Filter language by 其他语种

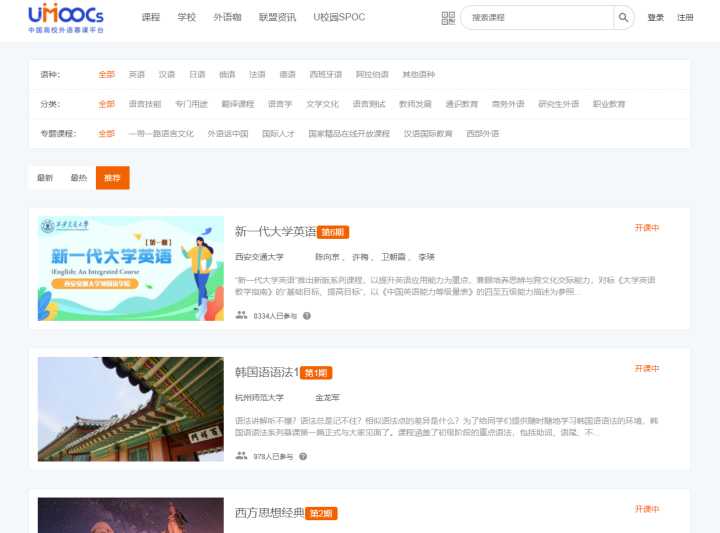(x=418, y=74)
